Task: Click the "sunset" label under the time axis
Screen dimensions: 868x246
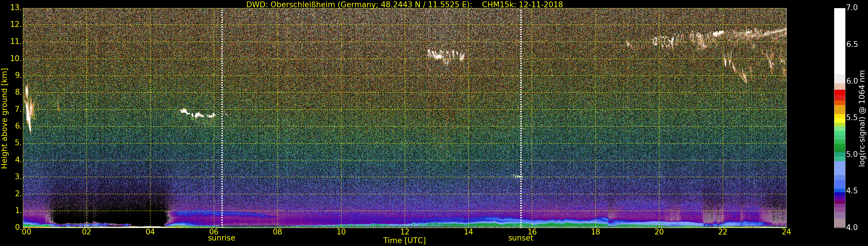Action: pos(521,238)
